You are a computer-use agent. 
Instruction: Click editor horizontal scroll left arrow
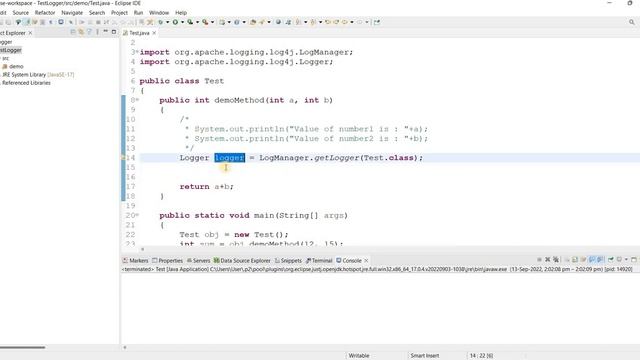click(x=142, y=249)
